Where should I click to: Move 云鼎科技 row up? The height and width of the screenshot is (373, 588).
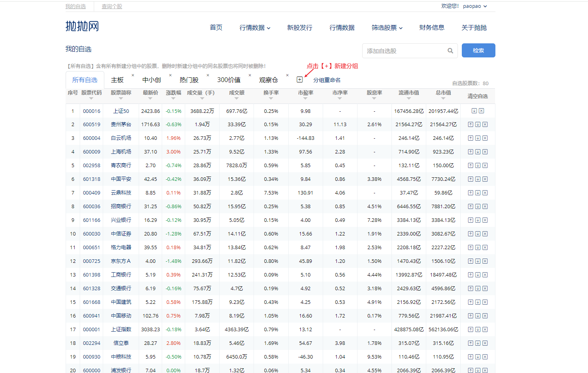point(470,193)
